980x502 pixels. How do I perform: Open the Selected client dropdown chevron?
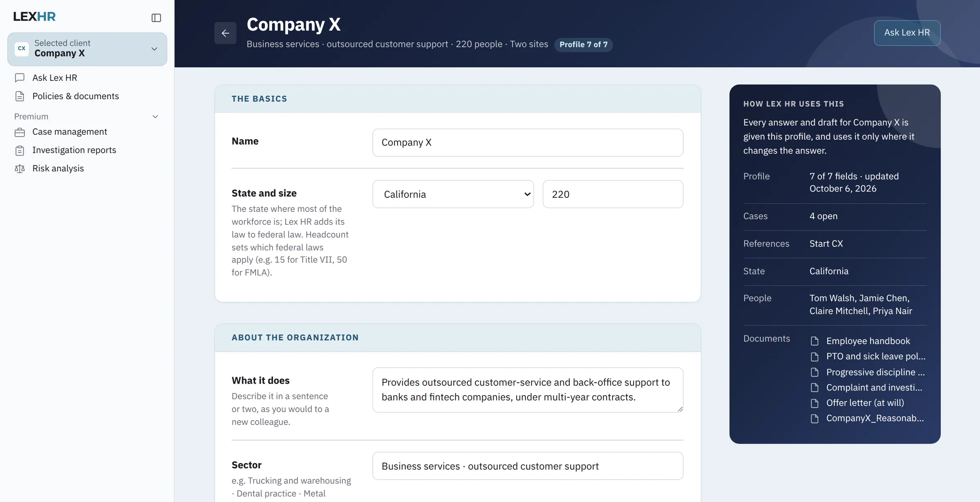(154, 49)
